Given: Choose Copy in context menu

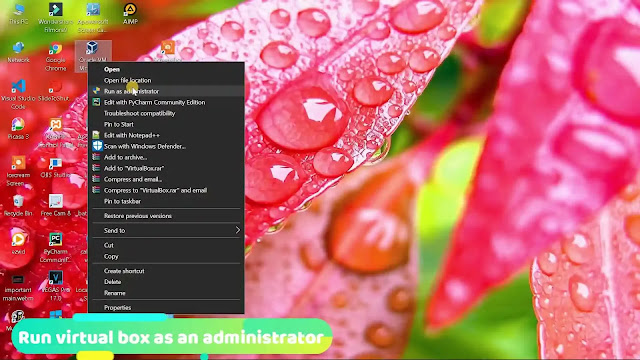Looking at the screenshot, I should click(166, 257).
